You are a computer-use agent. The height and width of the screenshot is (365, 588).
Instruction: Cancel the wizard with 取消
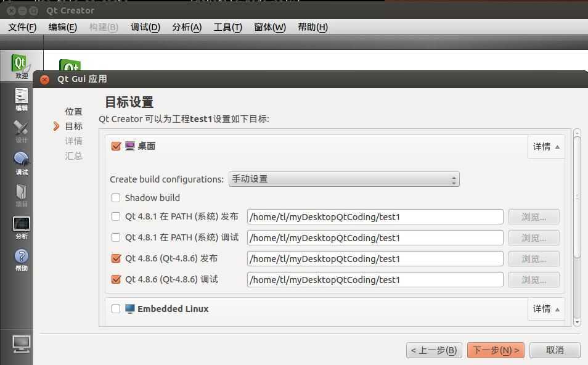click(x=555, y=350)
